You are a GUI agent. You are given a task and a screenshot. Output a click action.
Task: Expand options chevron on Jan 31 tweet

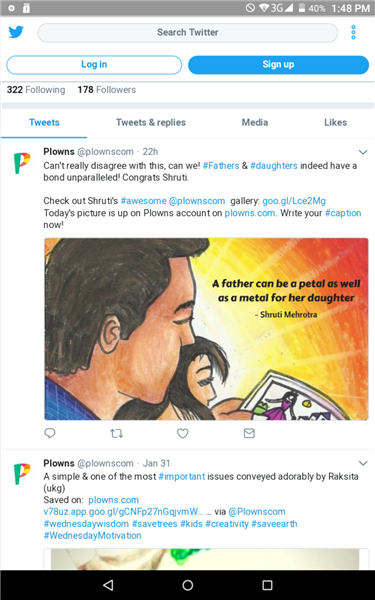[x=363, y=463]
